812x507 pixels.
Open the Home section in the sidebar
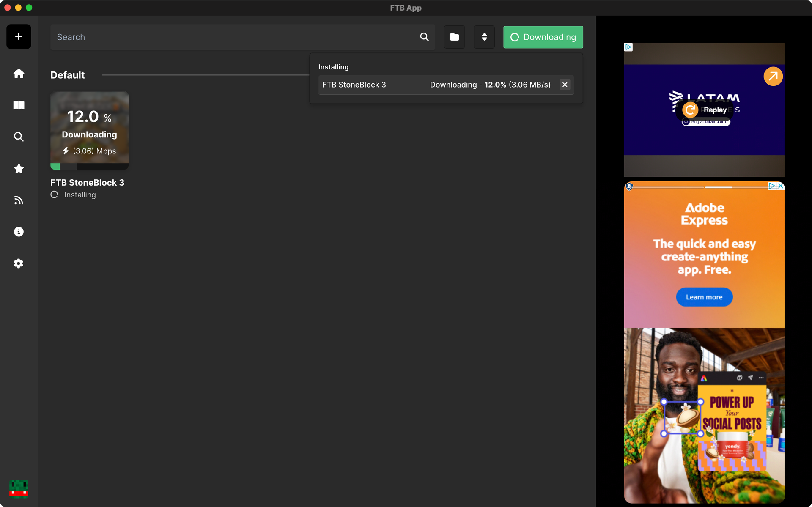click(x=19, y=73)
